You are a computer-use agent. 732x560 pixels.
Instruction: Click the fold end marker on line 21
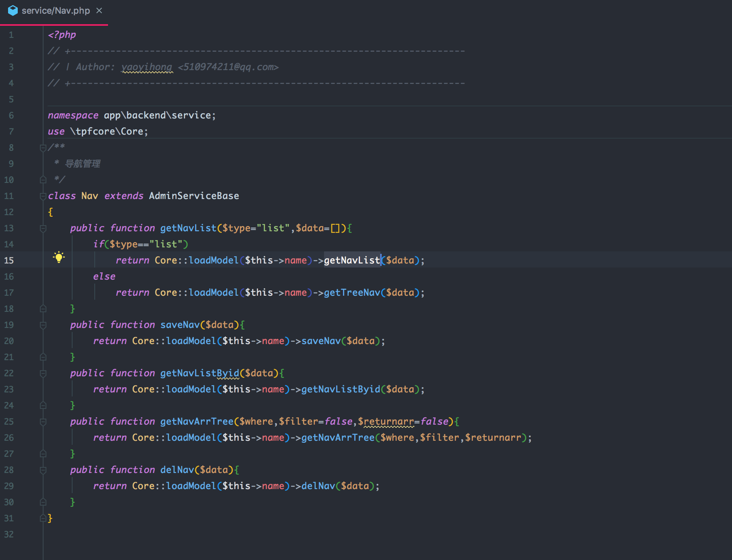[43, 357]
